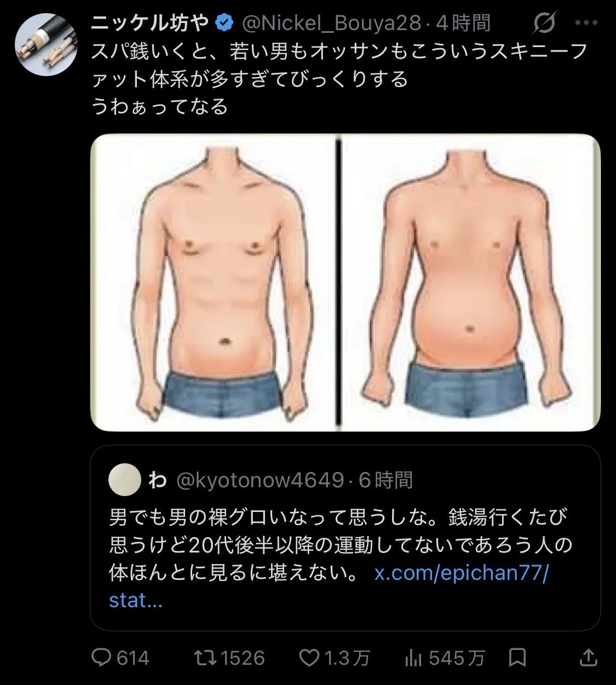Screen dimensions: 616x685
Task: Click the blue verified badge
Action: tap(224, 23)
